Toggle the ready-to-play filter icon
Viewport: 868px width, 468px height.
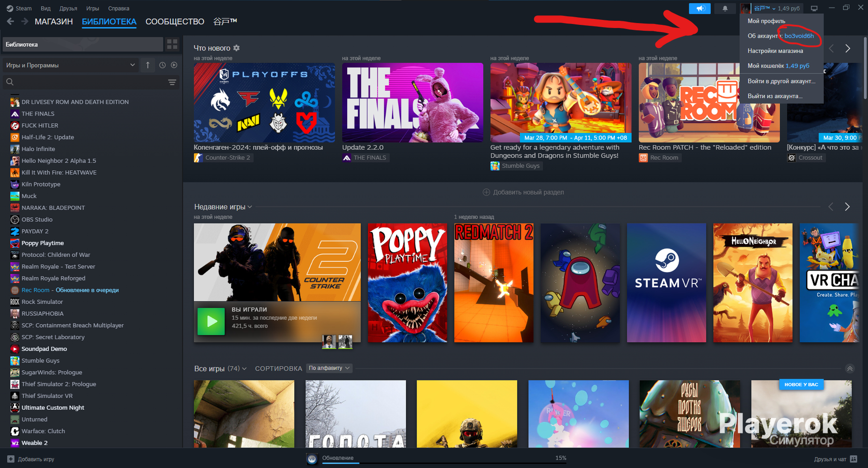coord(174,65)
